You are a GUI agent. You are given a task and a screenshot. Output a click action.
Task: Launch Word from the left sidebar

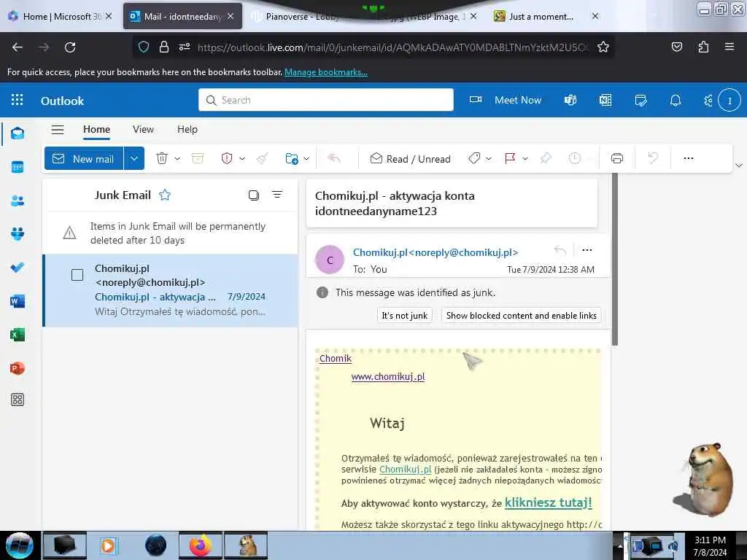coord(18,301)
